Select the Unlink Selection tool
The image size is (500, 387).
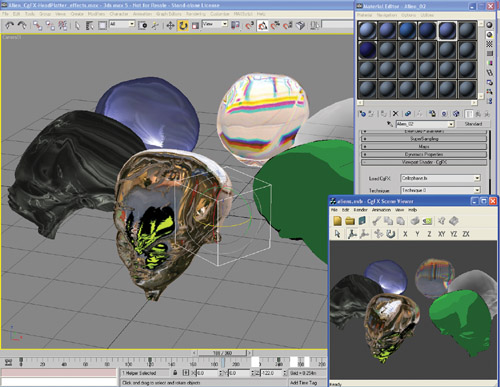point(50,26)
